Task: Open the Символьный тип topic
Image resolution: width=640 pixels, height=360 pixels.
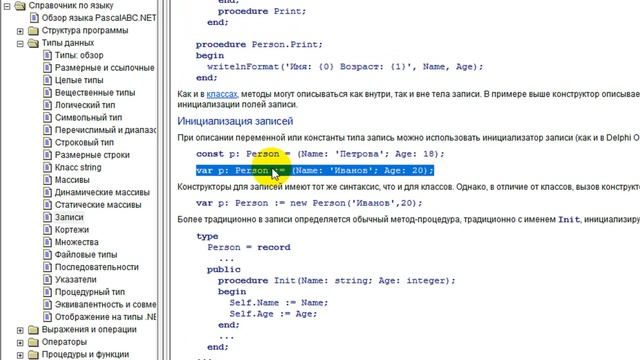Action: coord(89,118)
